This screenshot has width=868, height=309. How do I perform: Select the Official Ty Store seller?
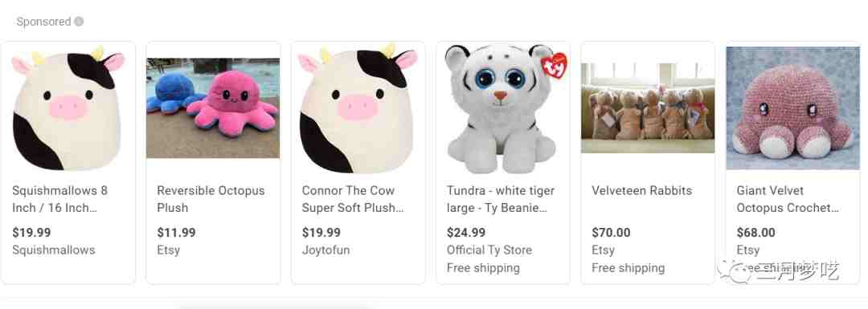[x=489, y=250]
